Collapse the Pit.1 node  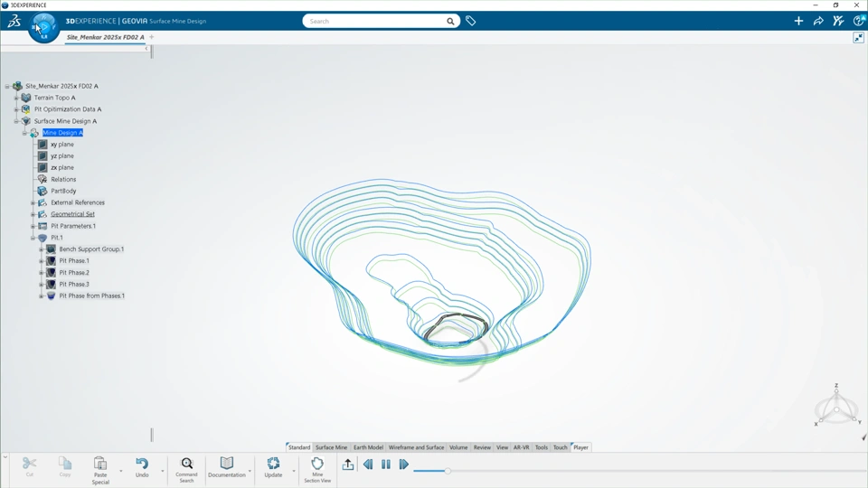(33, 238)
